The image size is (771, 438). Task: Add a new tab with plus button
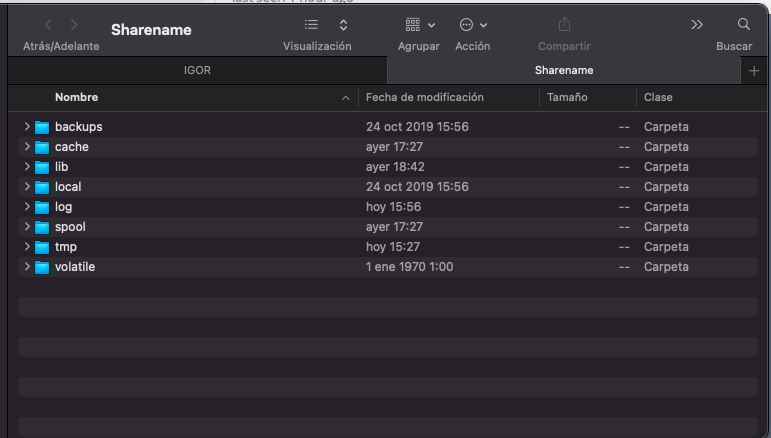pyautogui.click(x=754, y=71)
